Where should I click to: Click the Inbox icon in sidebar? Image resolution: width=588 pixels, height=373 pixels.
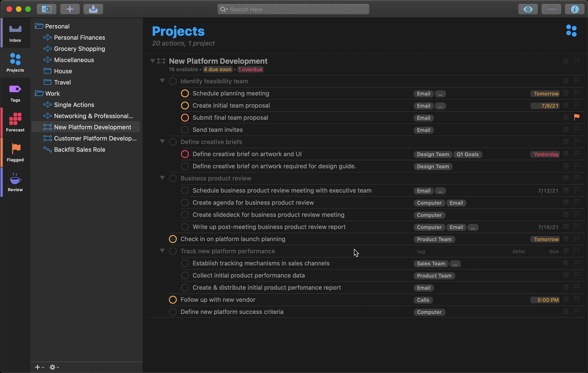15,34
